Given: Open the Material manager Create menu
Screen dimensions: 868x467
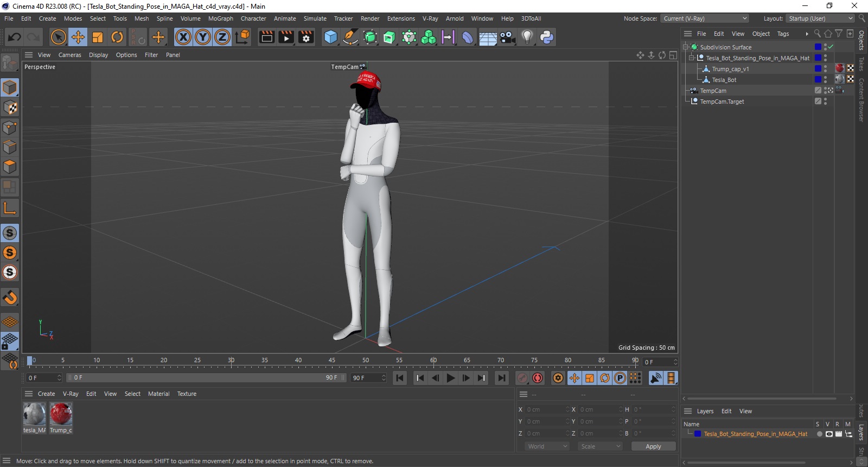Looking at the screenshot, I should [x=46, y=394].
